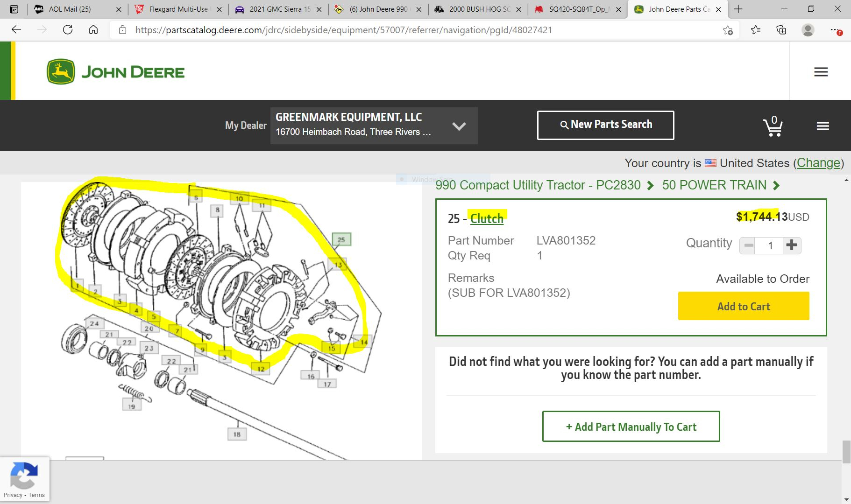Click the New Parts Search button
This screenshot has height=504, width=851.
click(x=606, y=125)
